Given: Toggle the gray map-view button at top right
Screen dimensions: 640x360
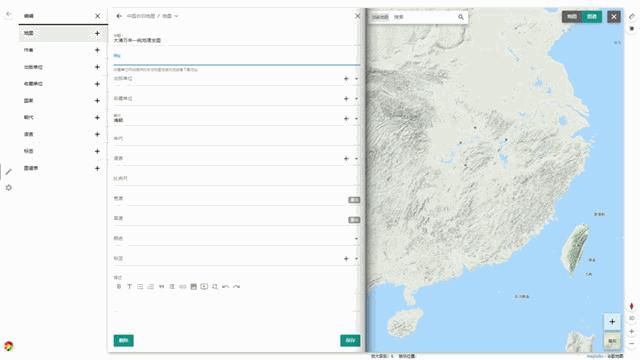Looking at the screenshot, I should click(572, 16).
